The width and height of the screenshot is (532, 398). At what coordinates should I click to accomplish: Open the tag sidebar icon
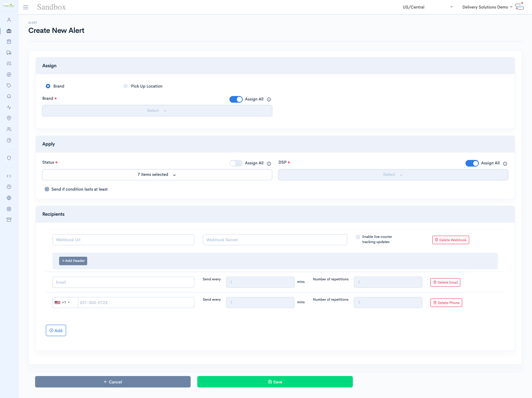[9, 85]
